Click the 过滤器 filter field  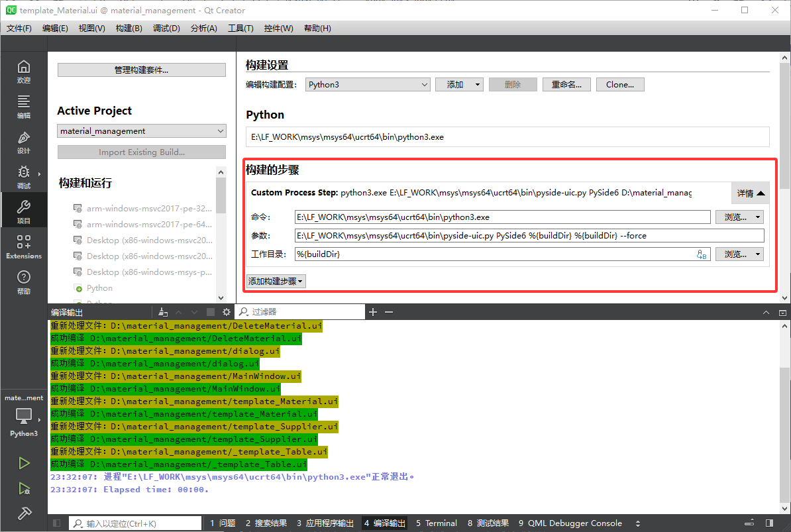point(299,311)
